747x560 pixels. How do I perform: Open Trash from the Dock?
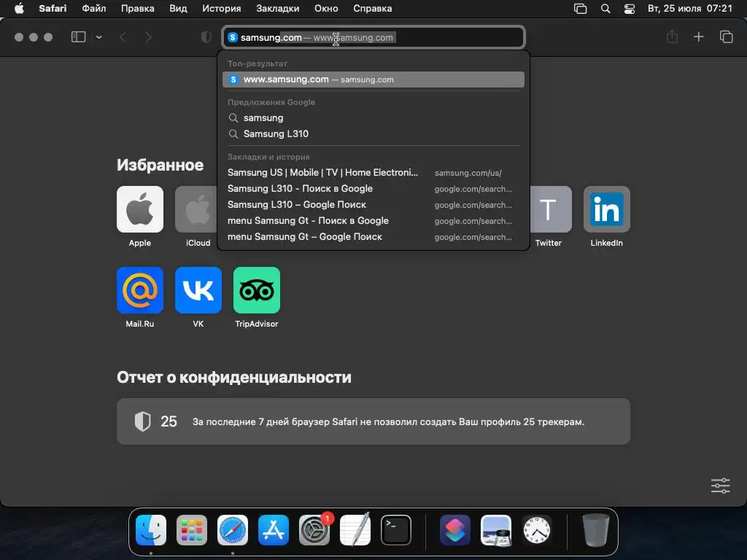pyautogui.click(x=596, y=530)
